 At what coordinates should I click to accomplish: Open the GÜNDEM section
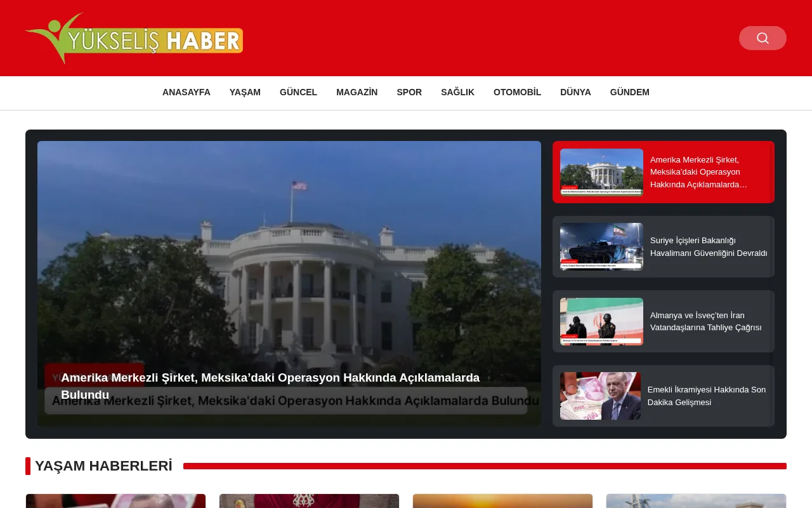click(629, 92)
